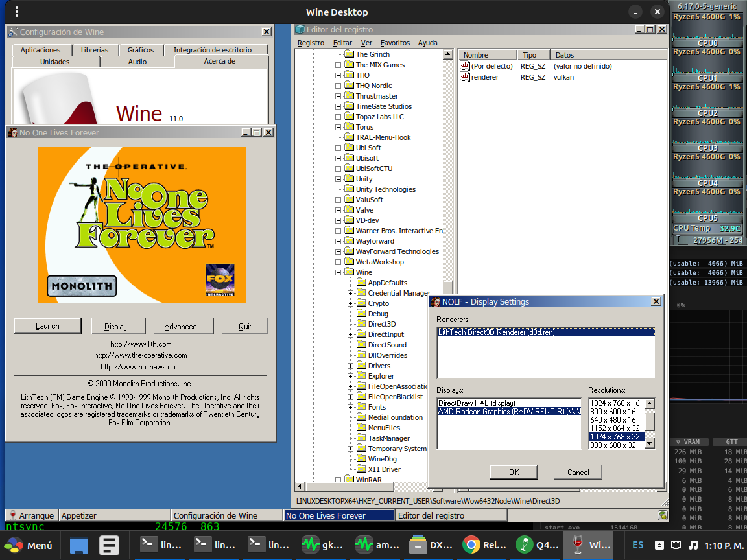Open the http://www.lith.com link
This screenshot has width=747, height=560.
[x=141, y=344]
